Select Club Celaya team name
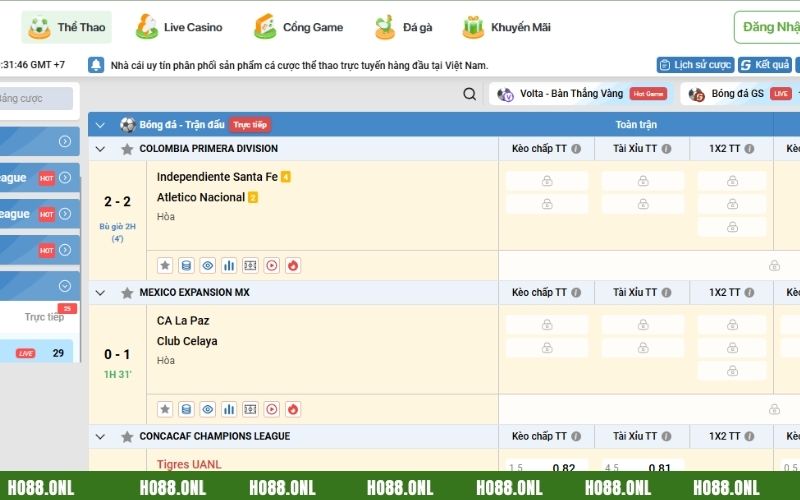The width and height of the screenshot is (800, 500). pyautogui.click(x=187, y=341)
